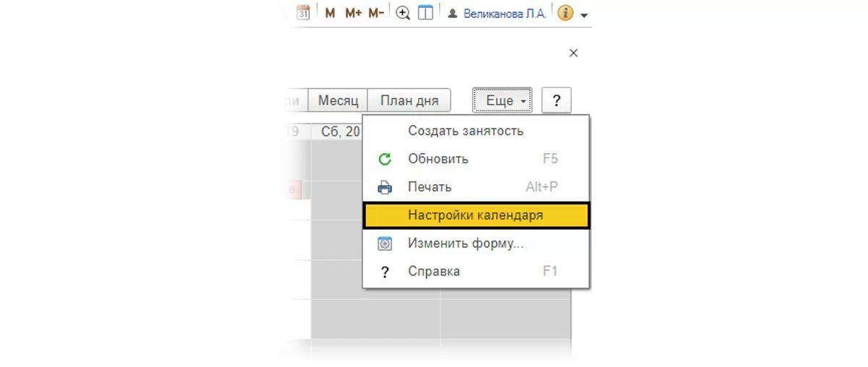Expand the arrow next to the info icon
Screen dimensions: 868x367
point(584,14)
